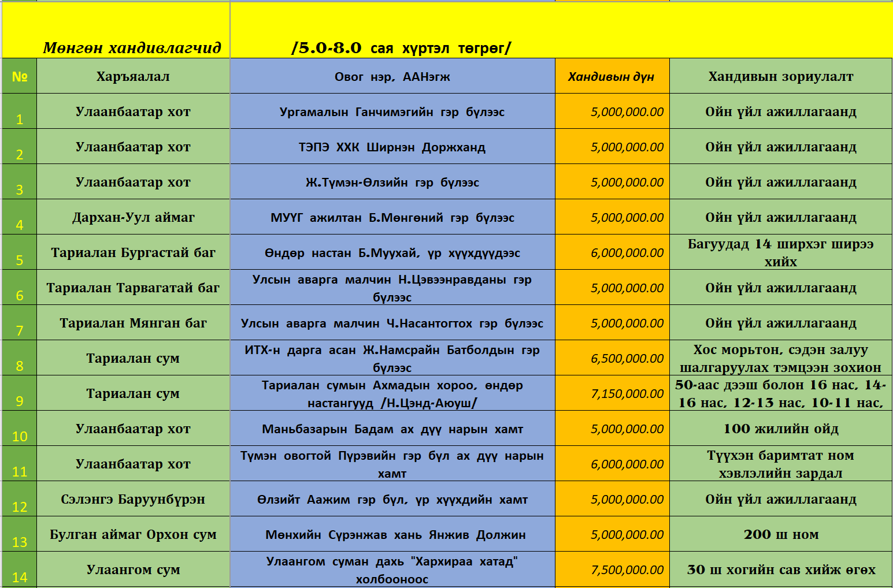The height and width of the screenshot is (588, 893).
Task: Select the row number 13 cell
Action: click(19, 535)
